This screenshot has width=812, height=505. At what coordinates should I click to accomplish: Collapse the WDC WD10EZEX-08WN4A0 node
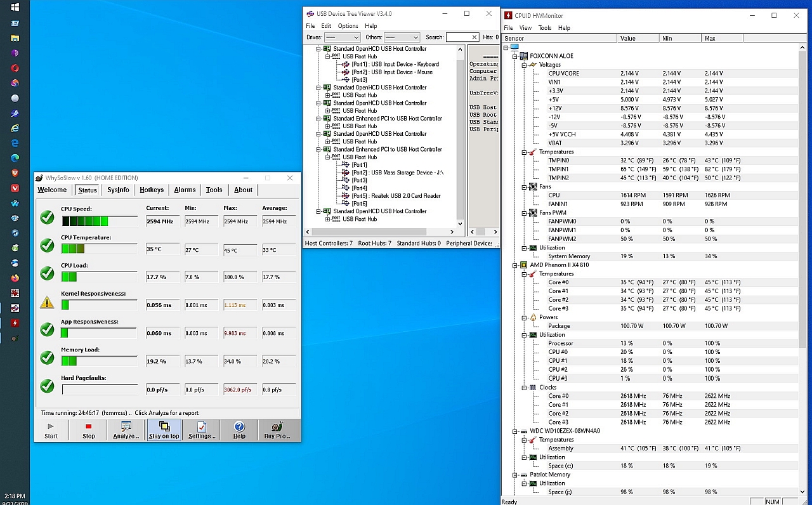[515, 431]
